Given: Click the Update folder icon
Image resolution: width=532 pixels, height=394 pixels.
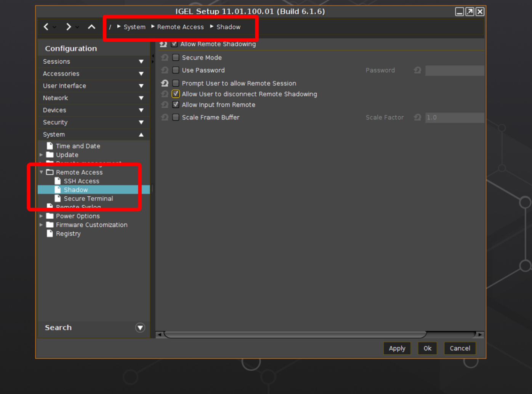Looking at the screenshot, I should (50, 154).
